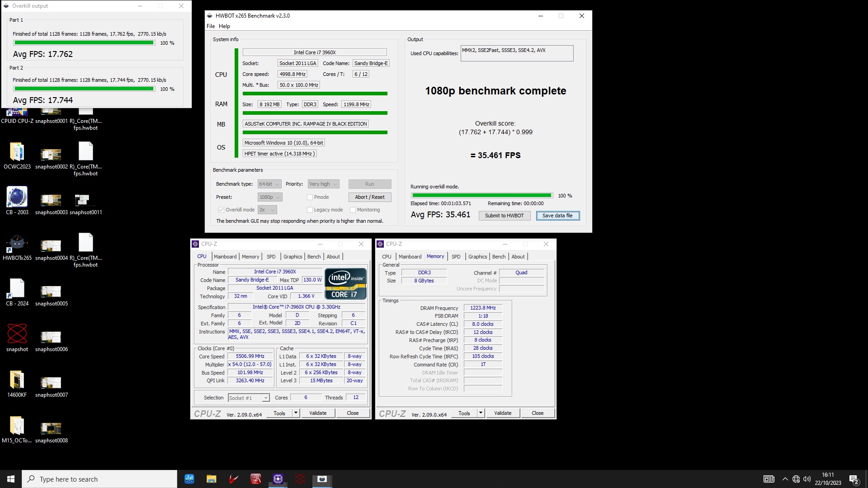Viewport: 868px width, 488px height.
Task: Open the 14600KF folder icon
Action: (x=17, y=384)
